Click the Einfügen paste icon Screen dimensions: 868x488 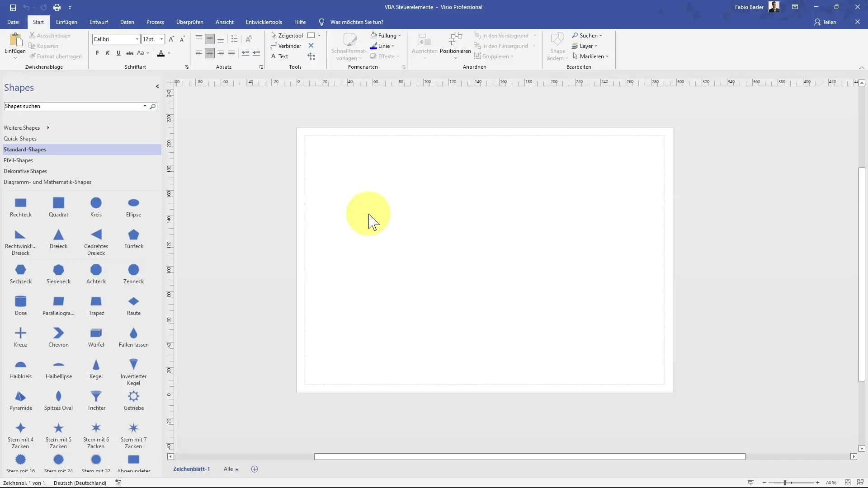[x=15, y=40]
